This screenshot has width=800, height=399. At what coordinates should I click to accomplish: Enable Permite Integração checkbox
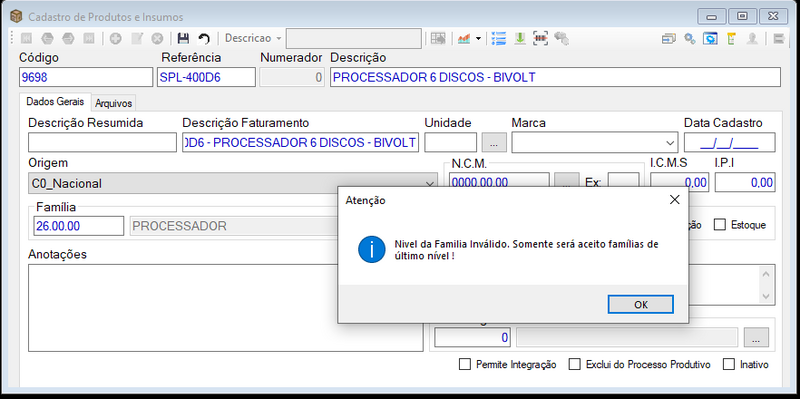click(x=465, y=364)
